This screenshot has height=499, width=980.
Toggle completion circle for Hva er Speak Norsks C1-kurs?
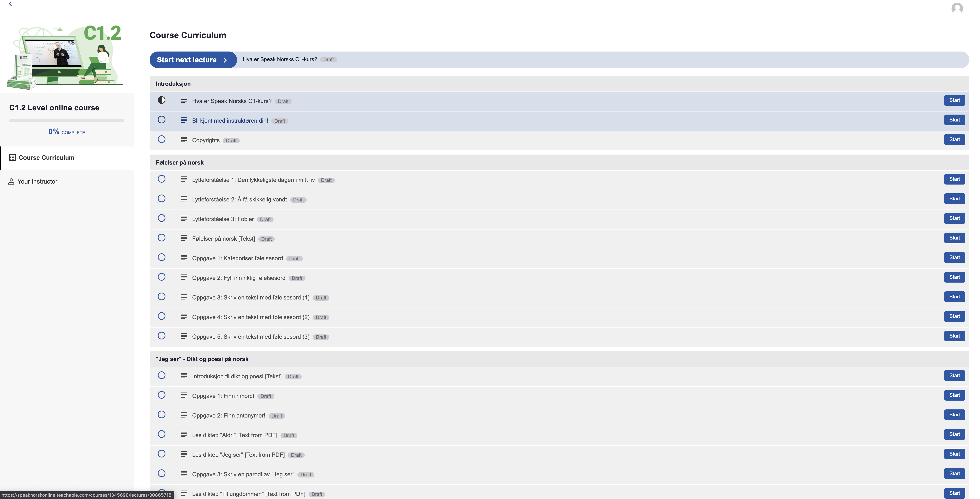coord(162,100)
